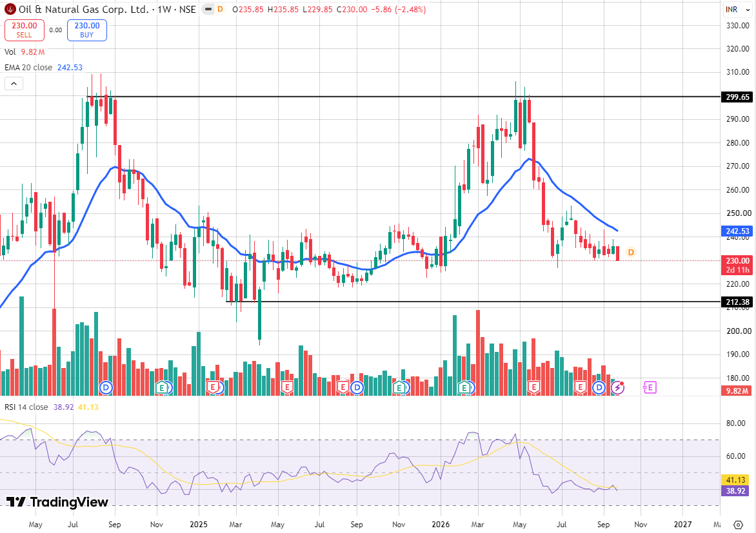Collapse the indicator legend with chevron button

coord(14,84)
